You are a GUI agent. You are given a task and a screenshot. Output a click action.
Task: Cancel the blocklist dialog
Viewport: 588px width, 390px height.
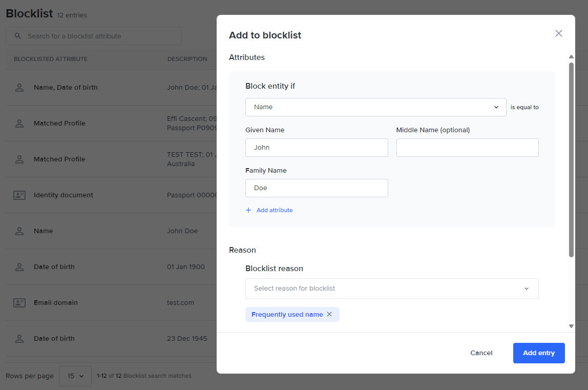click(481, 353)
